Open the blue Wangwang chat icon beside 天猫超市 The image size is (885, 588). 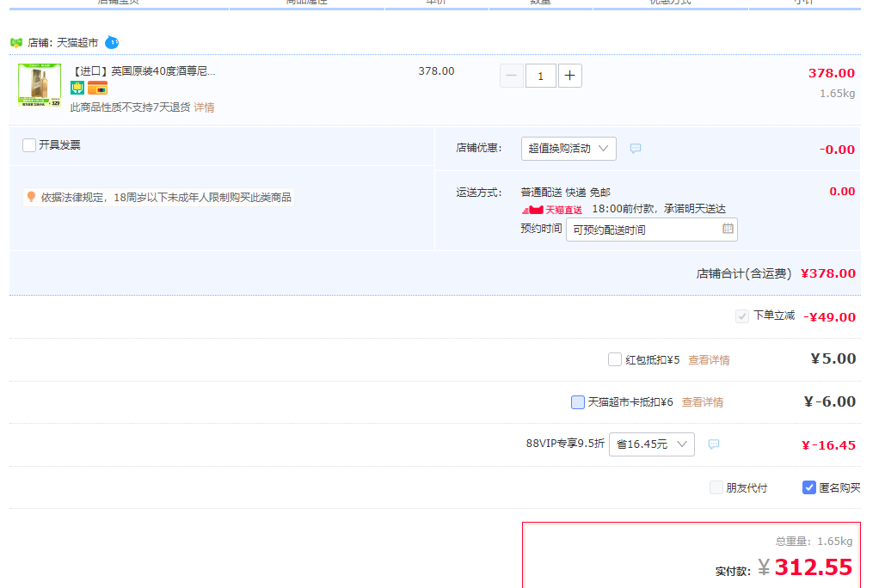click(x=112, y=42)
